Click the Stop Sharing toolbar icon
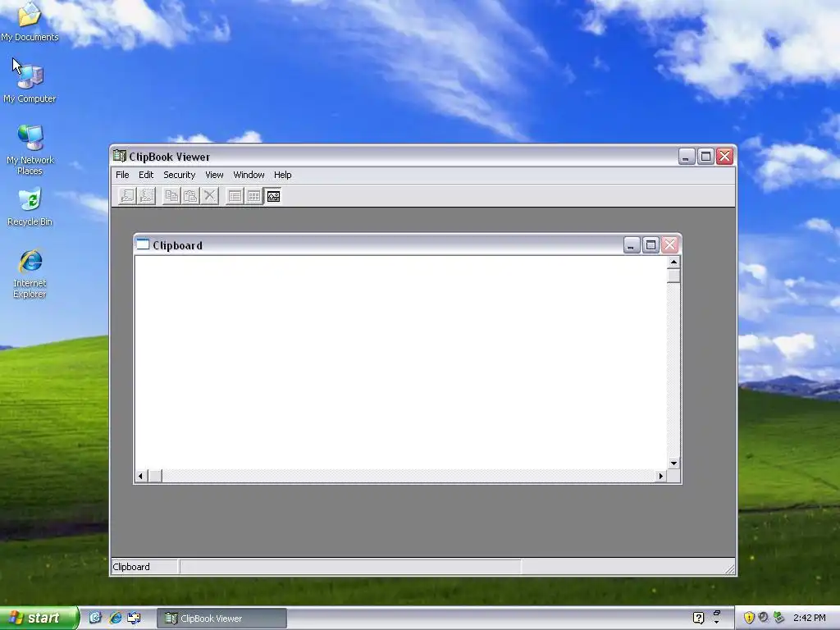 click(x=146, y=196)
